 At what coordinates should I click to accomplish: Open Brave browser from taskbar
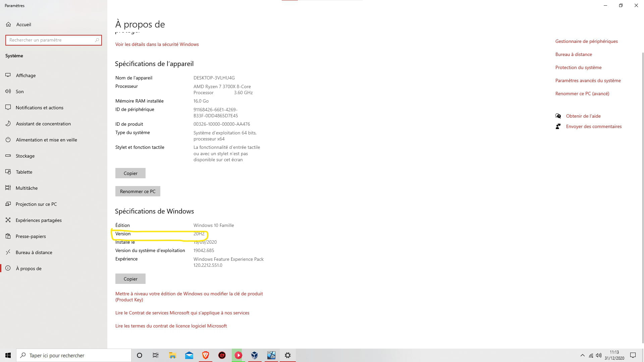(206, 355)
